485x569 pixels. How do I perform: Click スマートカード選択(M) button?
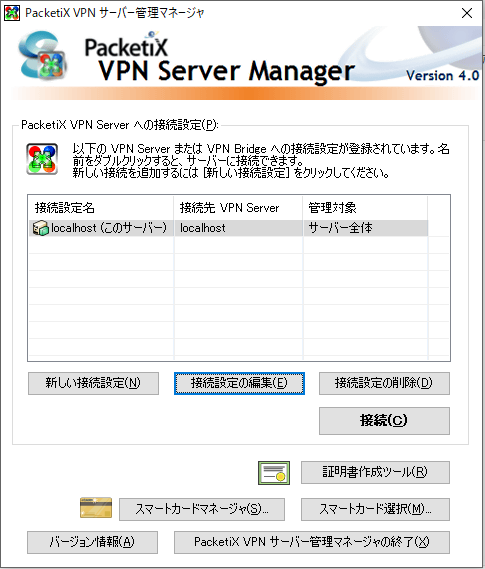pos(375,509)
